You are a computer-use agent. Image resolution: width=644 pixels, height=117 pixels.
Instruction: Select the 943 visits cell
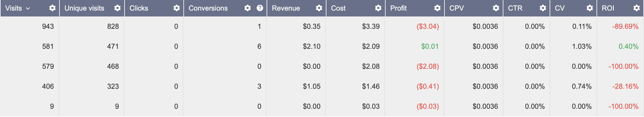(48, 26)
